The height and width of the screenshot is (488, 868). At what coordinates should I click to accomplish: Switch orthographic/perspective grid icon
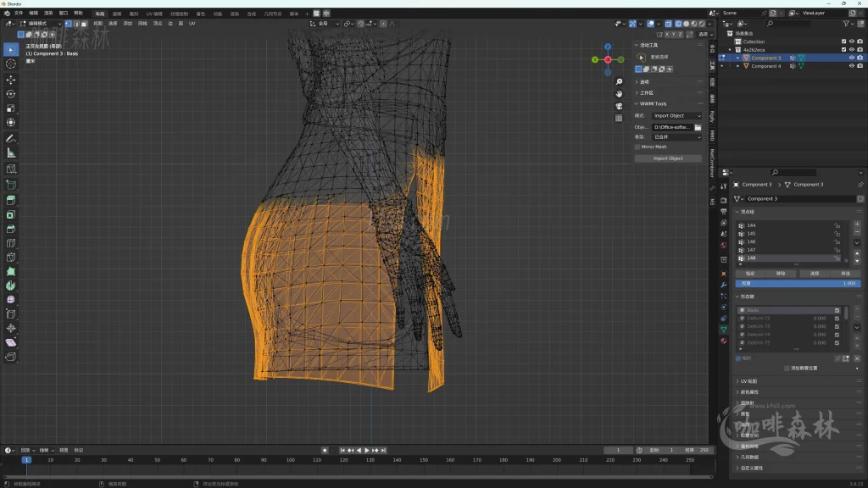(x=619, y=118)
